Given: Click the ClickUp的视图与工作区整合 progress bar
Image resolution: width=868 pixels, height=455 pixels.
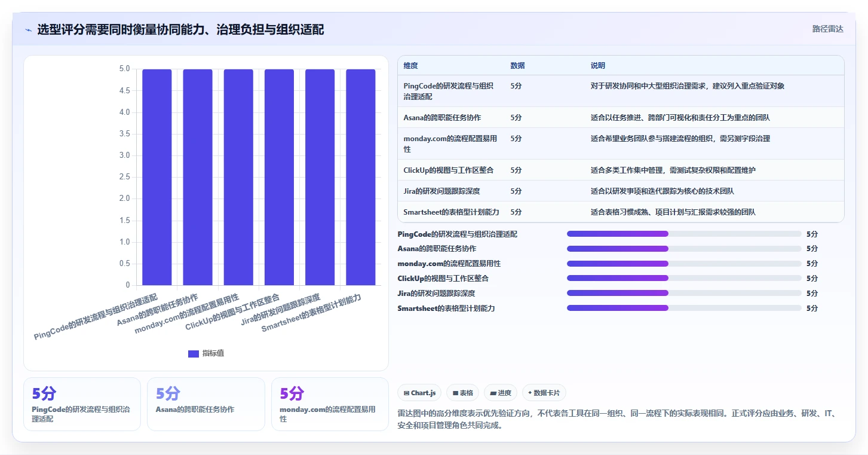Looking at the screenshot, I should tap(684, 278).
